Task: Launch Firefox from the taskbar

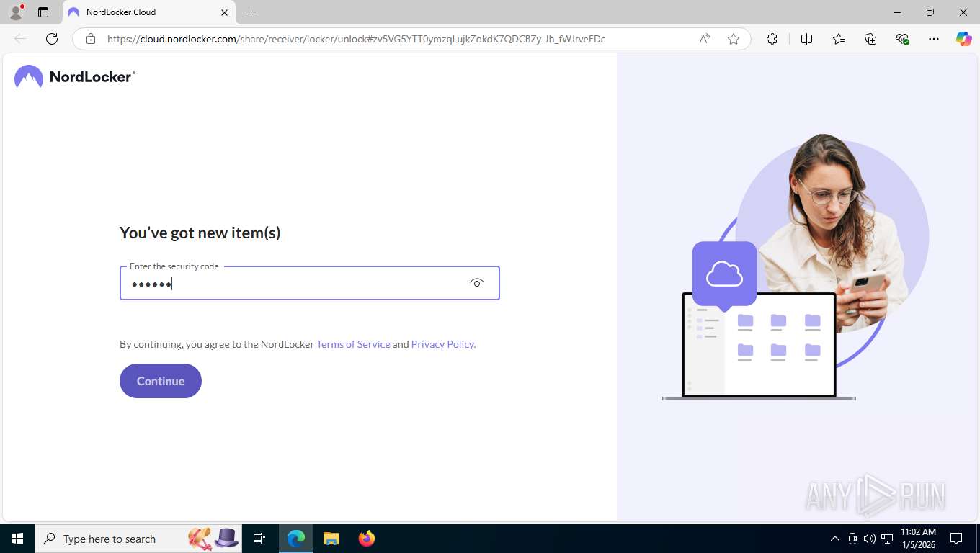Action: tap(367, 539)
